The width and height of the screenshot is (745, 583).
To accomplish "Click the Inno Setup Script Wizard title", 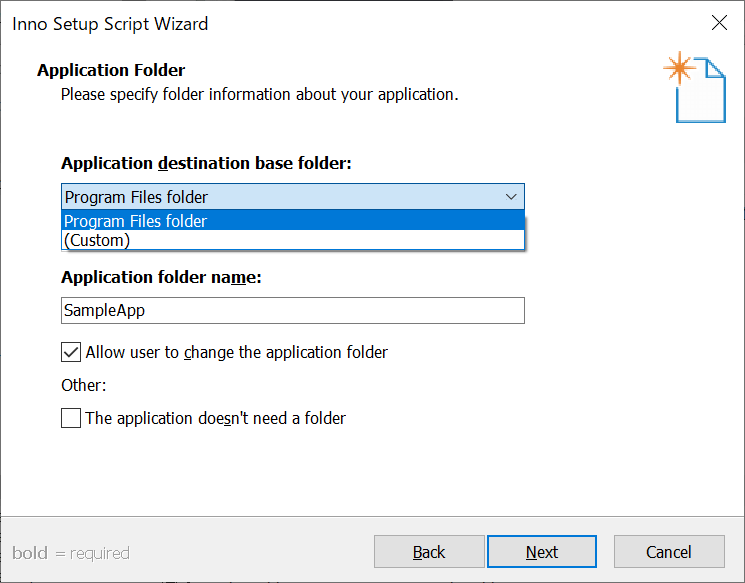I will [110, 24].
